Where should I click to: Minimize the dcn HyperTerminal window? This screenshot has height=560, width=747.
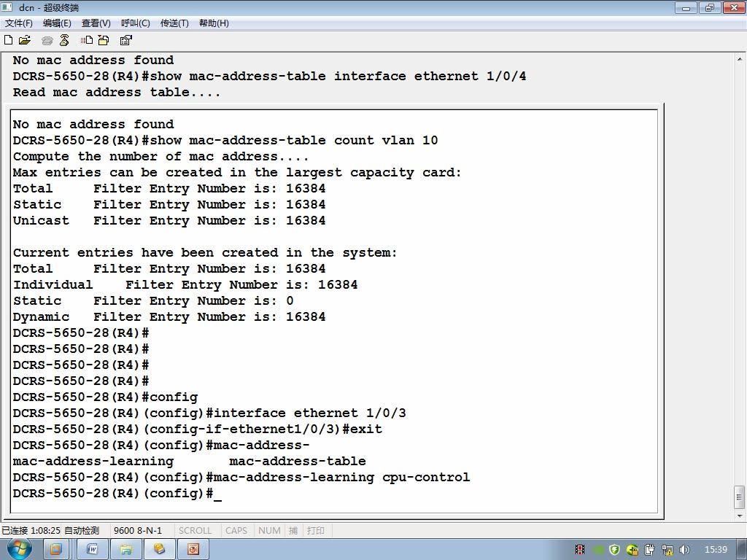(686, 7)
